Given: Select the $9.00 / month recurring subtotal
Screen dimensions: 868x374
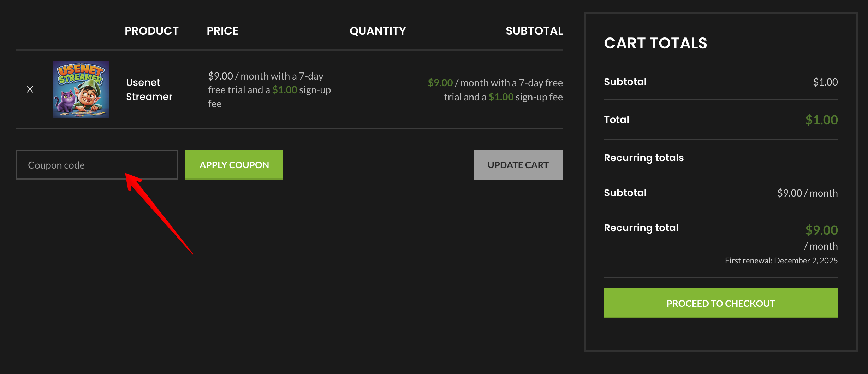Looking at the screenshot, I should tap(807, 193).
